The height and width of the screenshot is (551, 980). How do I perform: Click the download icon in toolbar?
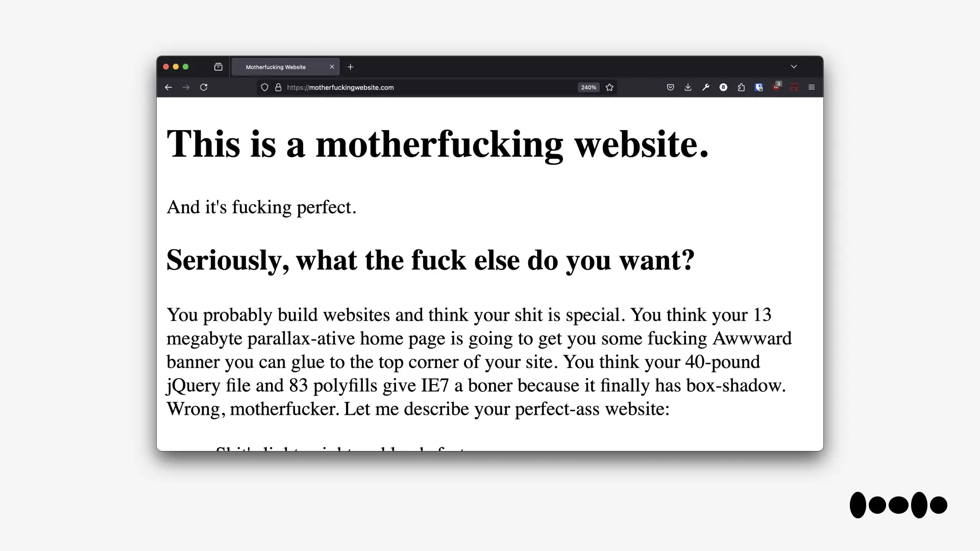688,87
